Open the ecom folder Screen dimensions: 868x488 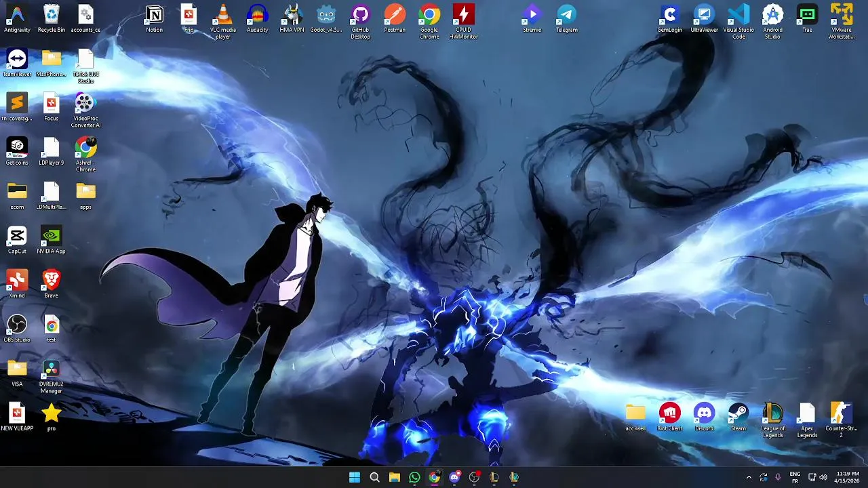(x=17, y=196)
